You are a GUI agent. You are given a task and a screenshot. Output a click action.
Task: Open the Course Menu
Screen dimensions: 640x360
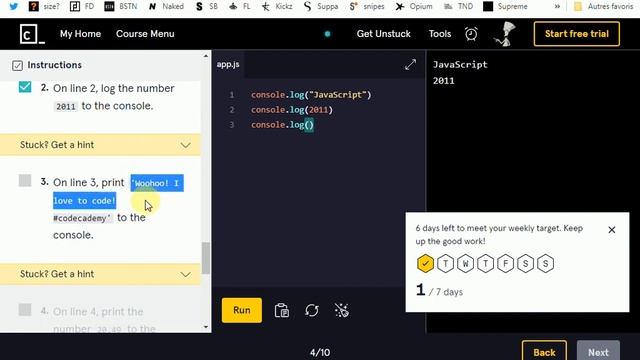pos(145,34)
